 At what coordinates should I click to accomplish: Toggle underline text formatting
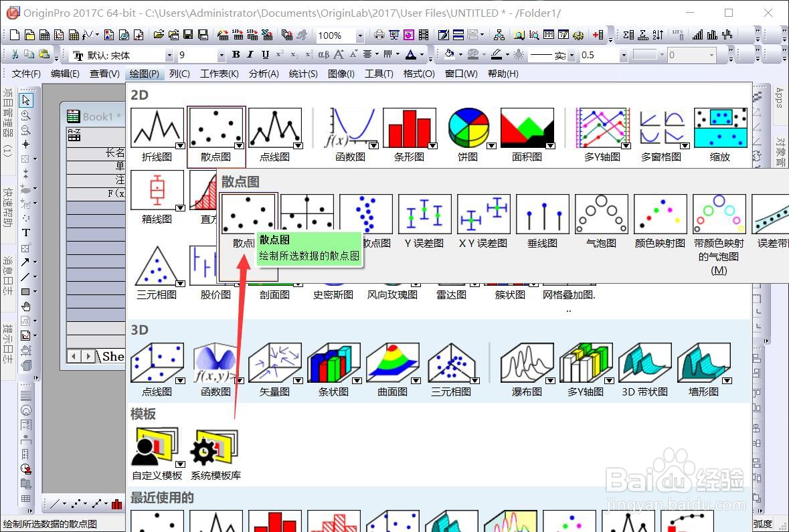point(265,55)
